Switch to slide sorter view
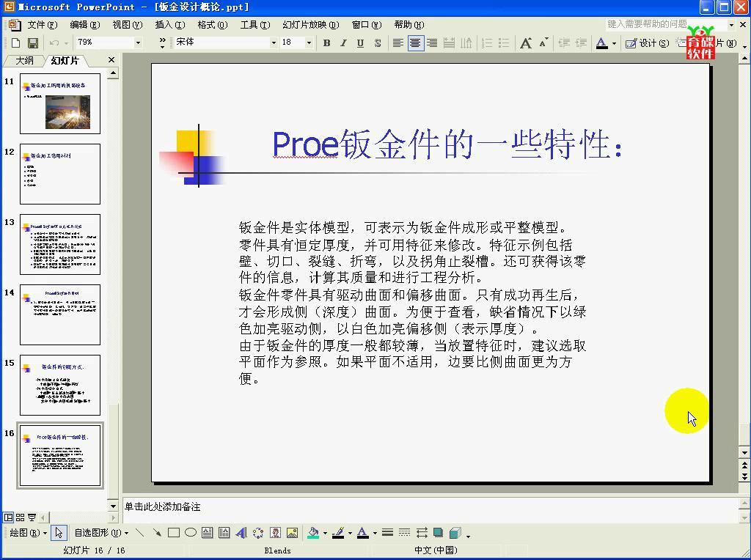This screenshot has width=751, height=560. (20, 517)
